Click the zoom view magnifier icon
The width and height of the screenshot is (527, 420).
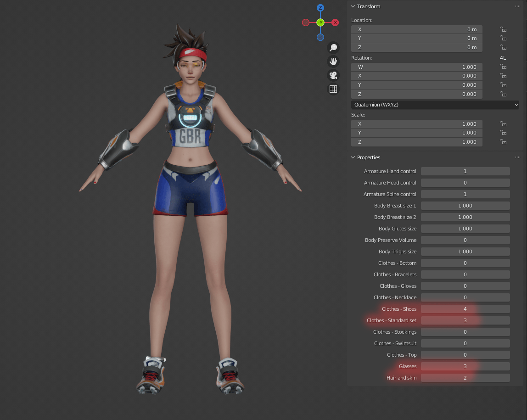[x=333, y=48]
